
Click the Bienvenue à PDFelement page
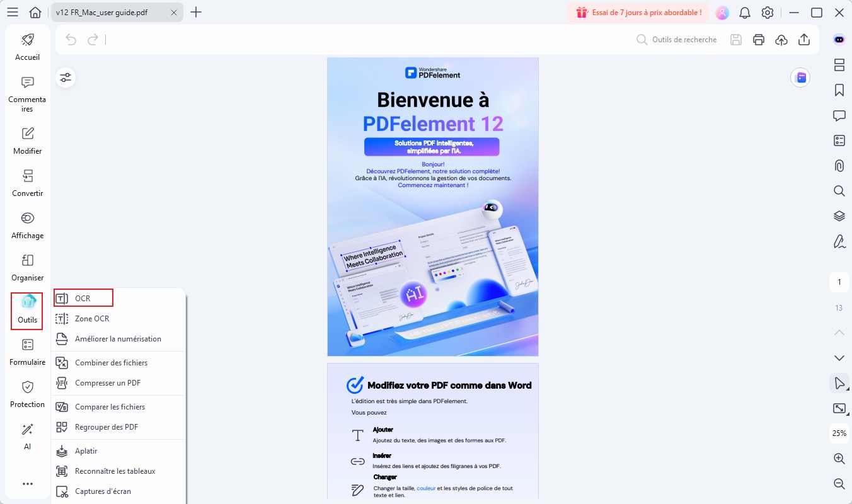point(433,207)
